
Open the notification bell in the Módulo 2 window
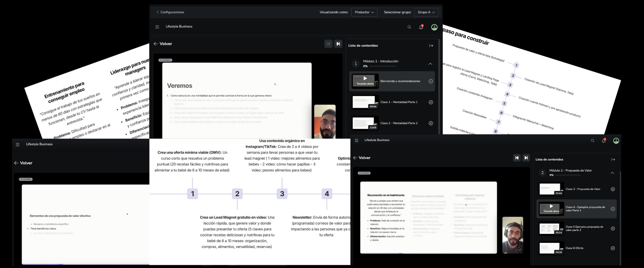603,141
